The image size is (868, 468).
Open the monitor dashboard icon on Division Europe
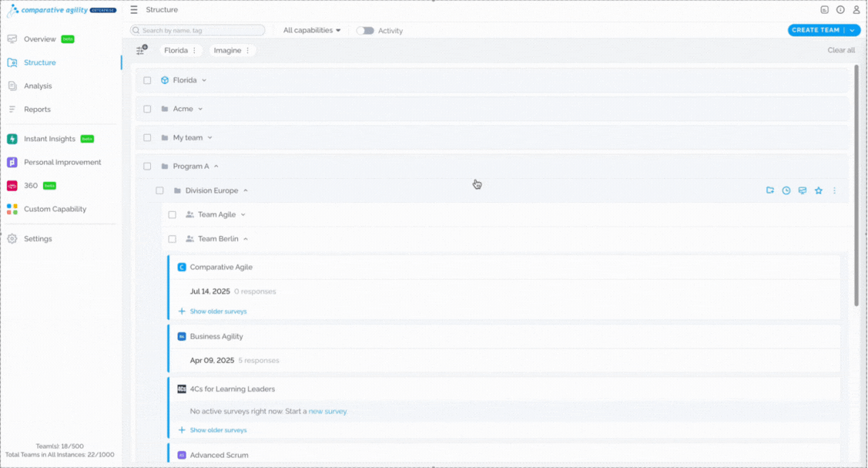pyautogui.click(x=802, y=190)
